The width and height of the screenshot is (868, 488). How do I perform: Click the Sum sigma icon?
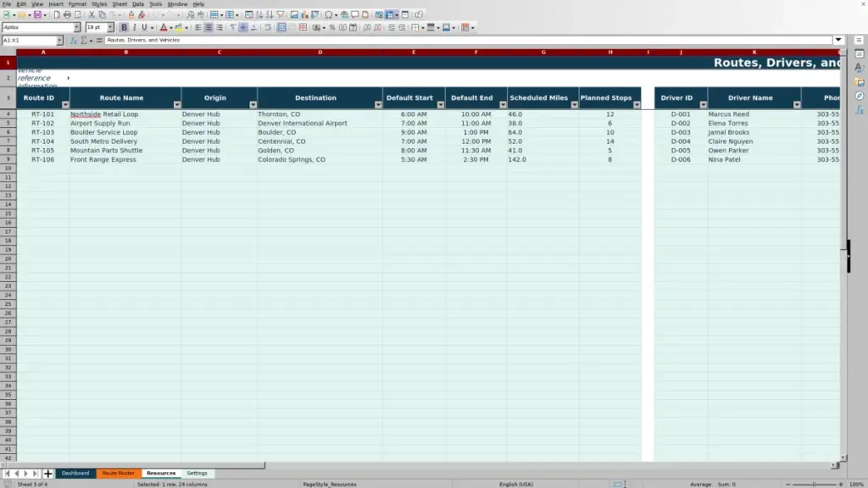click(84, 41)
